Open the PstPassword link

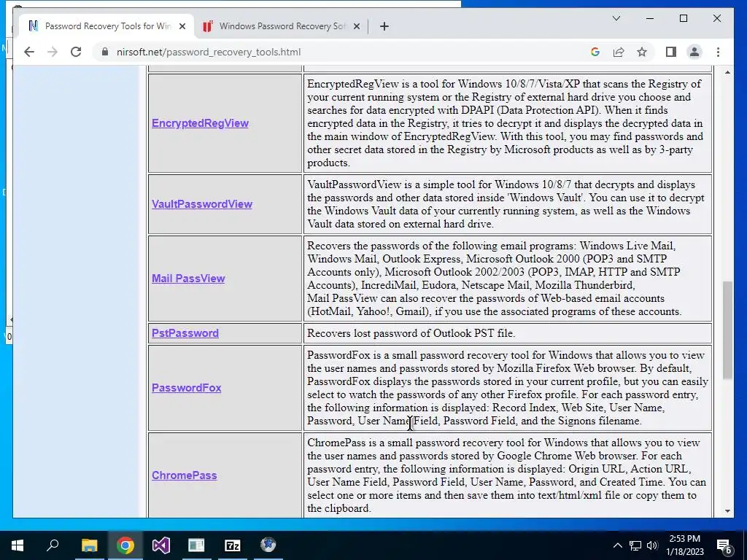pos(185,332)
